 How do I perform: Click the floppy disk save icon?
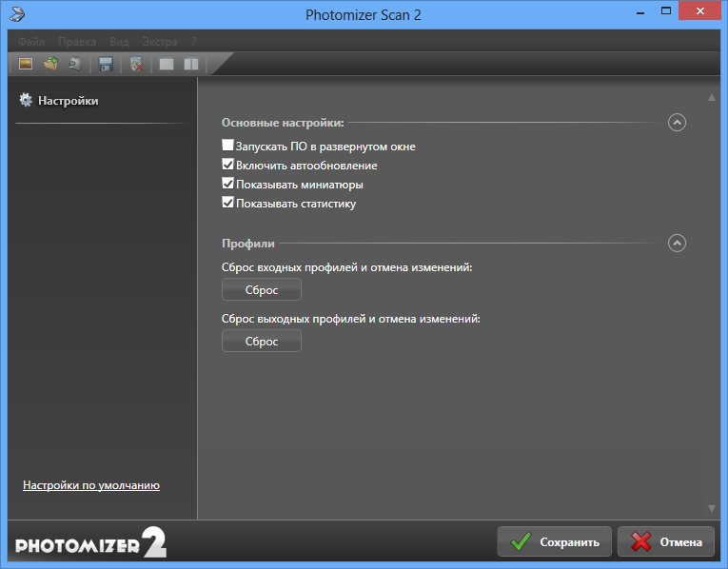click(106, 64)
